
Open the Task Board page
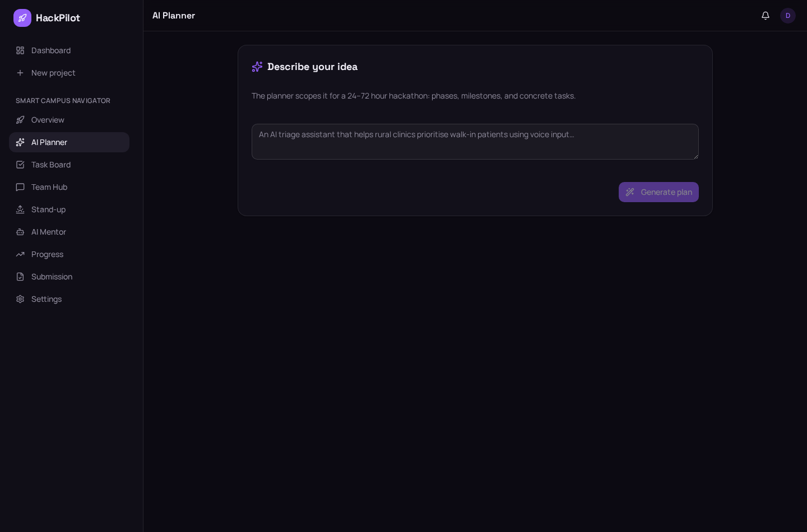tap(69, 165)
